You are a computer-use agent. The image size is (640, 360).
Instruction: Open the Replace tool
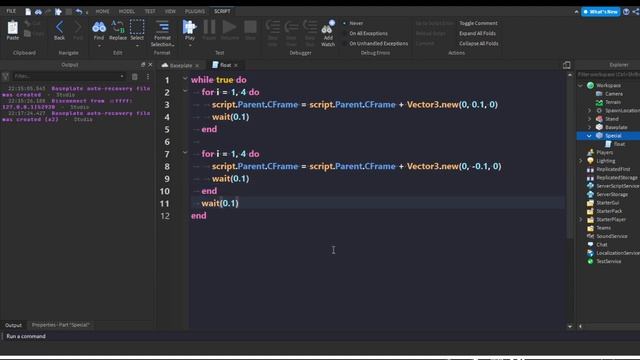(118, 28)
